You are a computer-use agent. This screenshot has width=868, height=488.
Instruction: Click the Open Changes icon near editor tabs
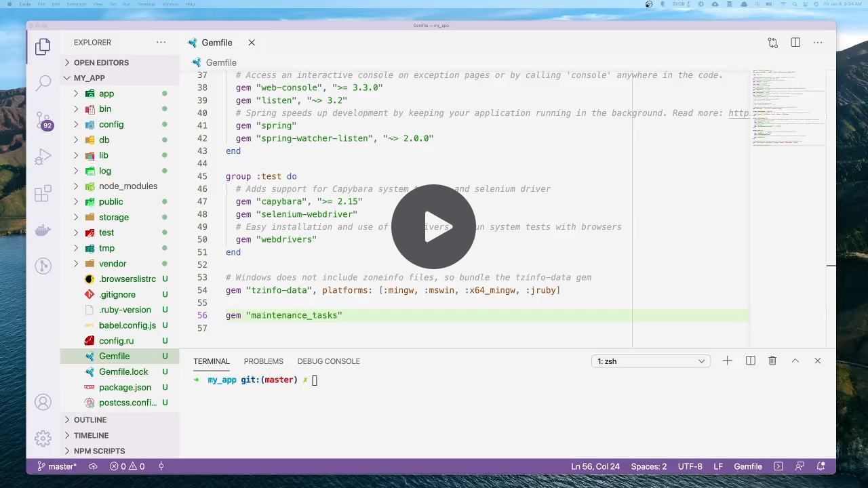tap(773, 42)
